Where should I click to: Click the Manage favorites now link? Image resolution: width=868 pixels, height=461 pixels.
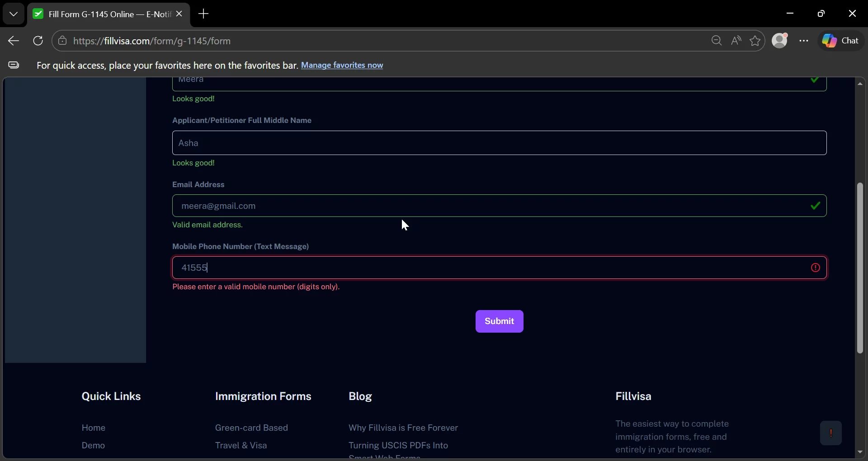tap(342, 66)
